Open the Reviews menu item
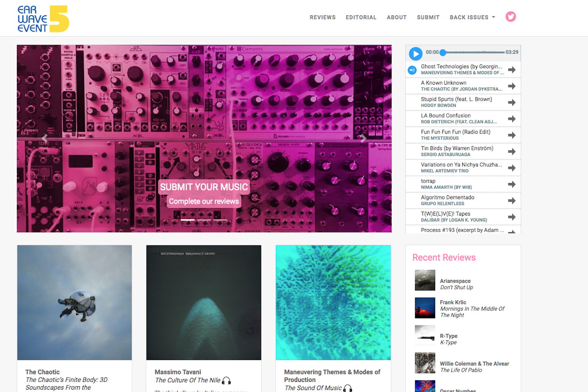Image resolution: width=588 pixels, height=392 pixels. coord(322,17)
